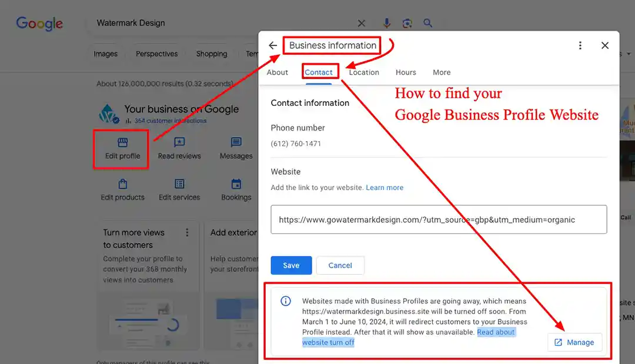Click the Google logo
The width and height of the screenshot is (635, 364).
39,24
